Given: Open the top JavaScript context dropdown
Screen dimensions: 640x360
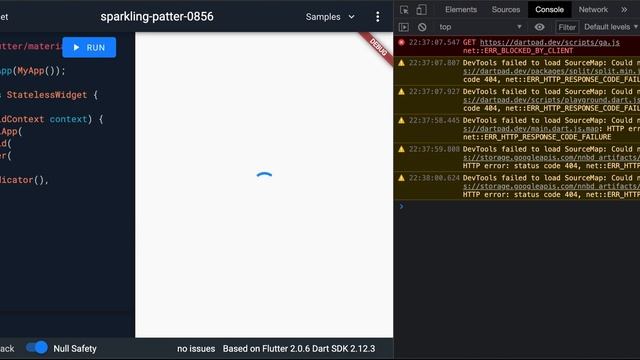Looking at the screenshot, I should click(480, 27).
